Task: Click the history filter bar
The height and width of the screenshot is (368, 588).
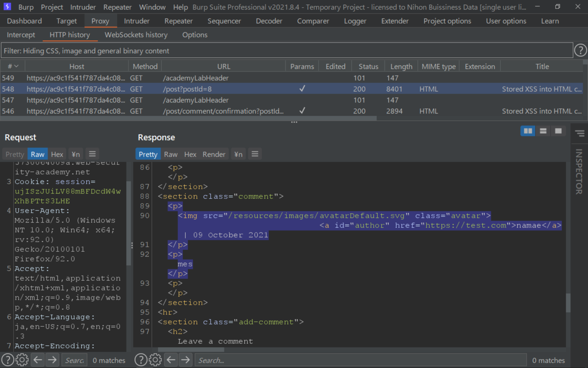Action: pyautogui.click(x=287, y=51)
